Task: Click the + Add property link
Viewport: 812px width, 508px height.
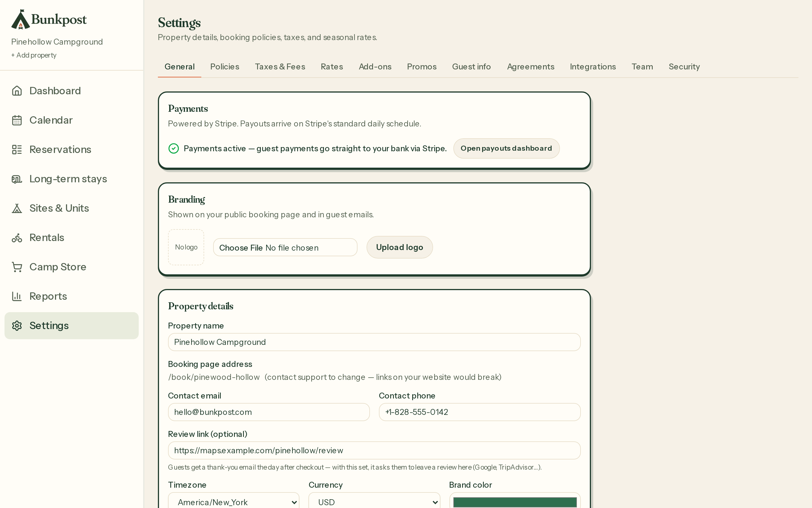Action: click(34, 55)
